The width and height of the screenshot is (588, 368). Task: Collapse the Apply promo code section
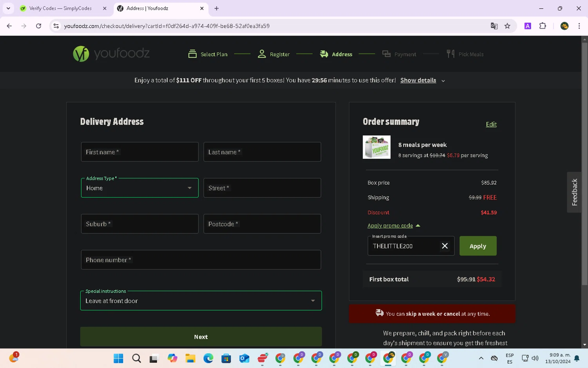(x=394, y=226)
